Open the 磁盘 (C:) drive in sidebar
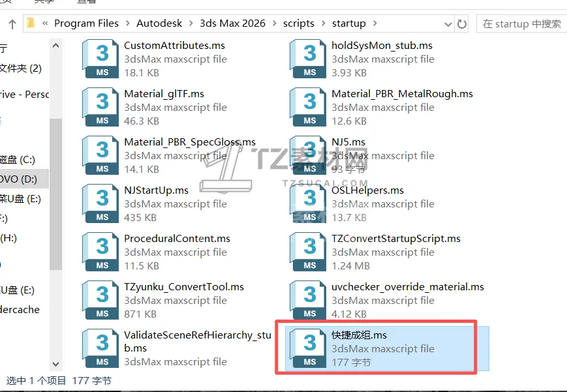This screenshot has width=567, height=392. coord(18,160)
